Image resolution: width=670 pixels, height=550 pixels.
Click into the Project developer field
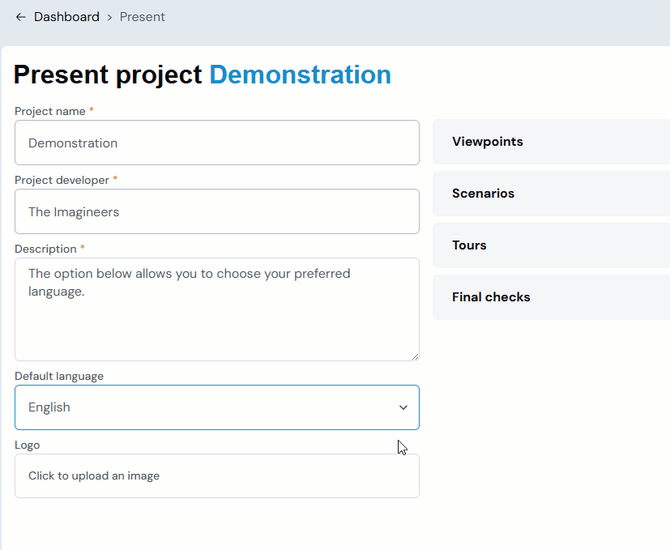point(217,212)
